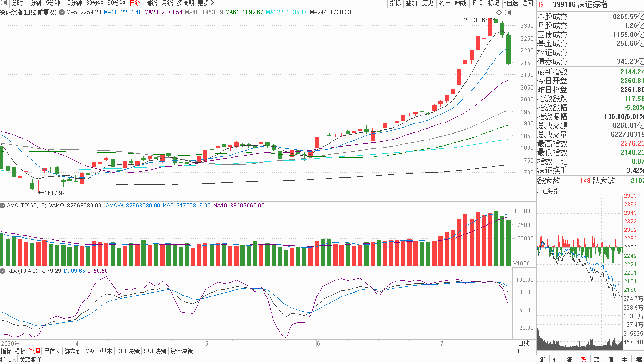Click the 最新指数 2144.24 row
This screenshot has height=362, width=644.
click(590, 72)
